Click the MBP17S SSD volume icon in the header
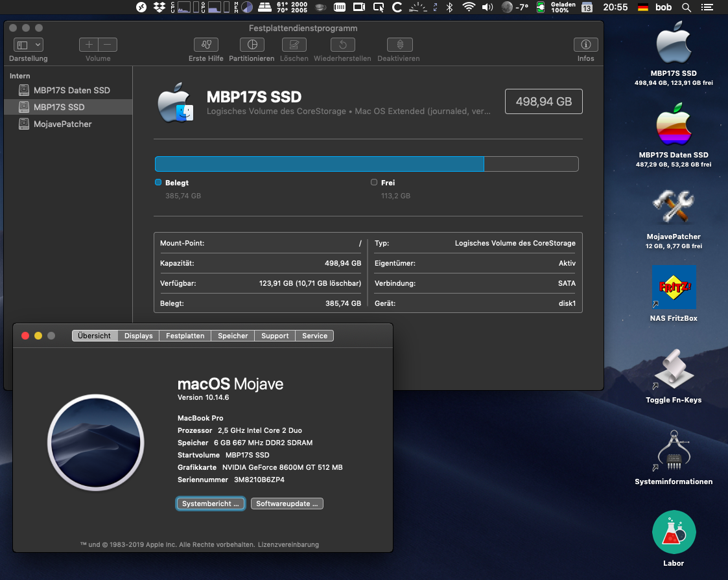Image resolution: width=728 pixels, height=580 pixels. point(175,103)
